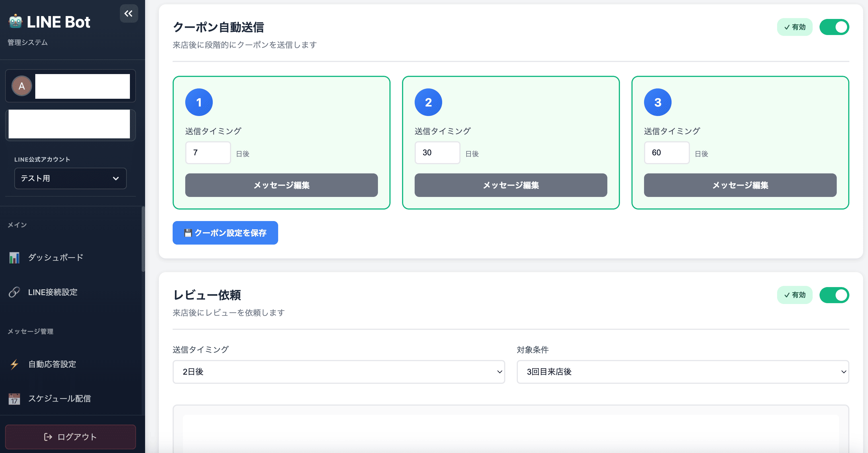Viewport: 868px width, 453px height.
Task: Click the chain-link icon for LINE接続設定
Action: (x=14, y=292)
